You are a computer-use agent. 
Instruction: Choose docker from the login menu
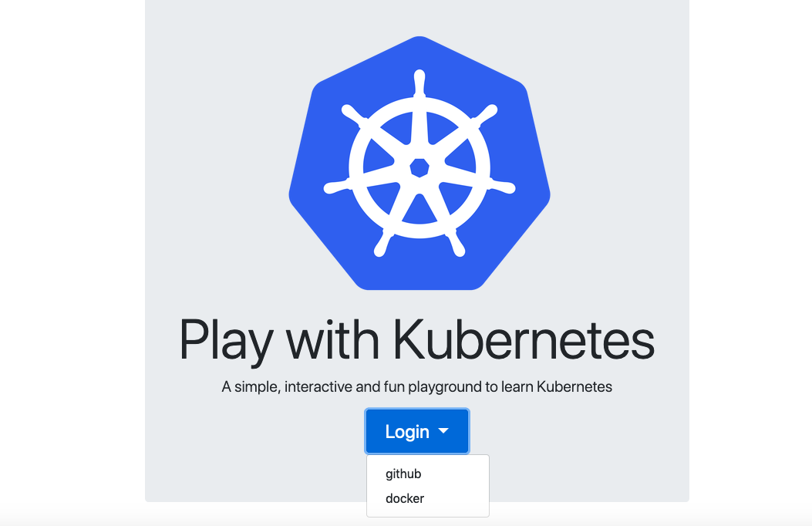[428, 498]
